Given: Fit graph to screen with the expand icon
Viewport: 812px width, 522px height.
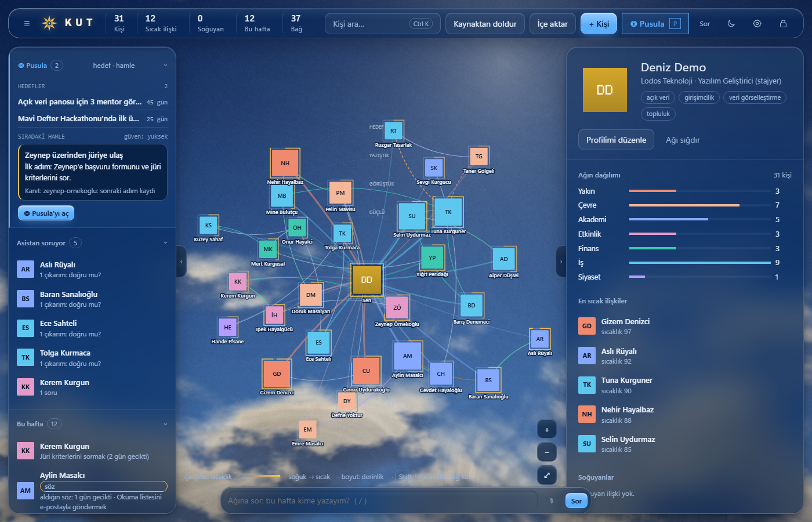Looking at the screenshot, I should point(546,476).
